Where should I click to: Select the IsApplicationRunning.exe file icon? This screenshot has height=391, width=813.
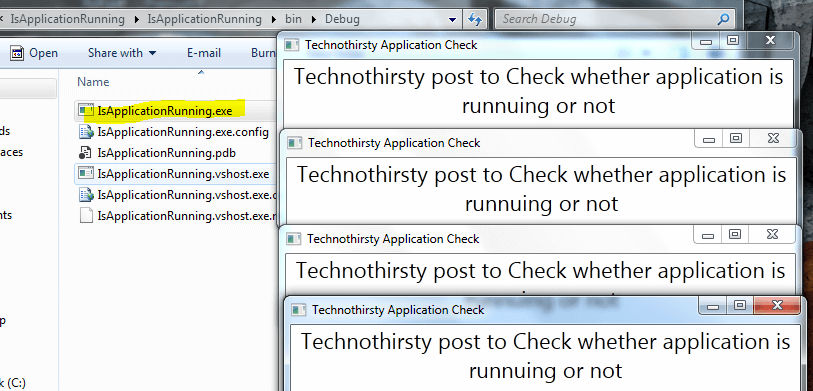coord(86,110)
